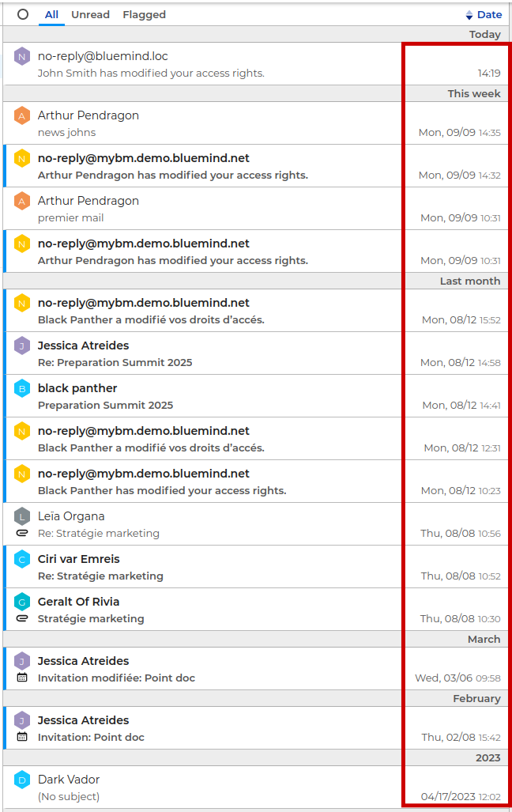Click Ciri var Emreis' avatar icon

pos(22,559)
